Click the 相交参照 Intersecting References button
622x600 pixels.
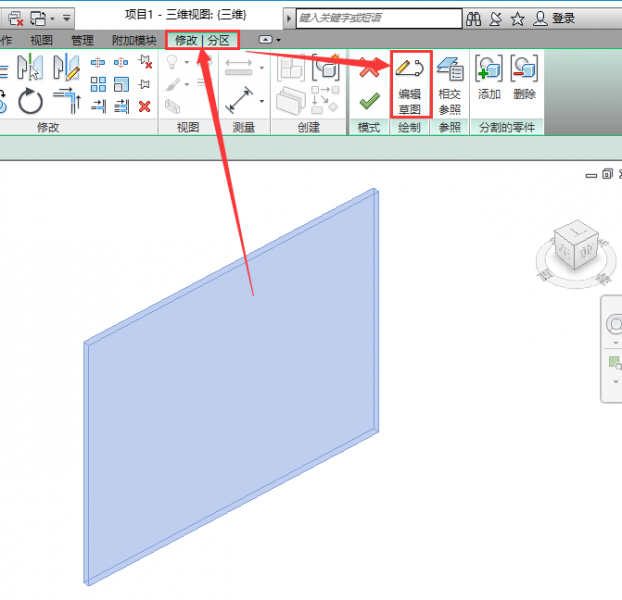450,85
